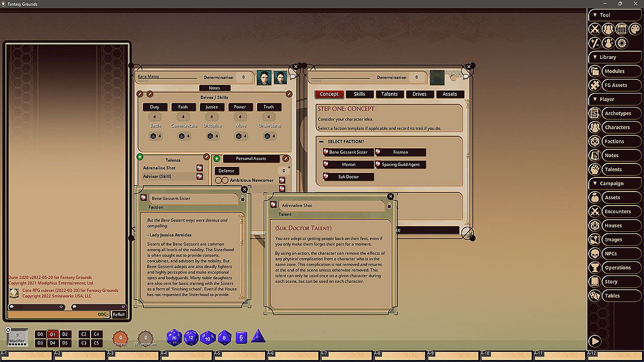
Task: Toggle edit pencil at right of Drives / Skills
Action: pyautogui.click(x=289, y=94)
